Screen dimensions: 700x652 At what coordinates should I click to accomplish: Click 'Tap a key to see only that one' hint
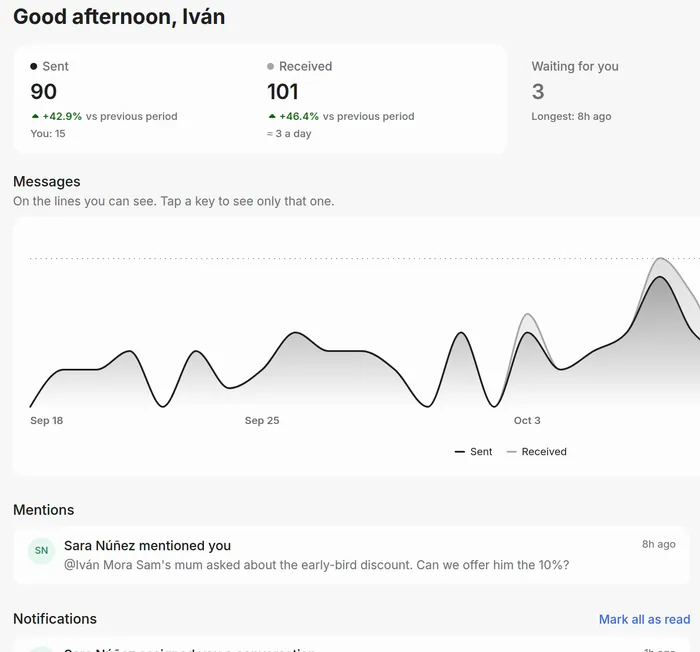coord(247,201)
